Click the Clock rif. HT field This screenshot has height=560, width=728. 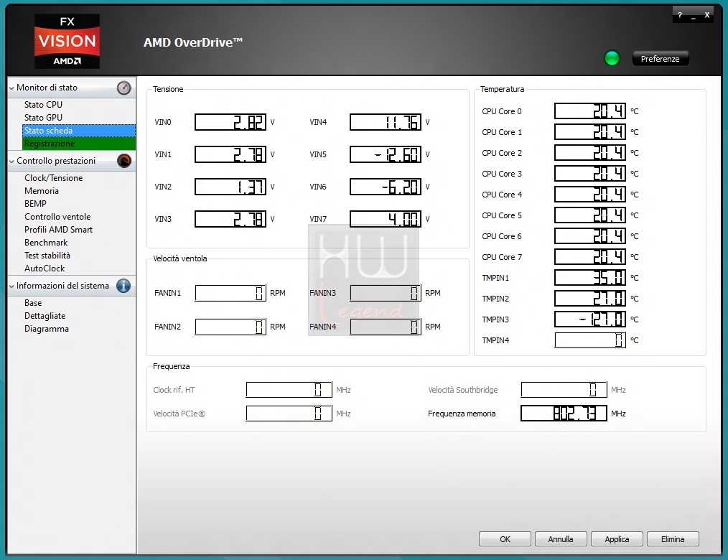click(289, 390)
